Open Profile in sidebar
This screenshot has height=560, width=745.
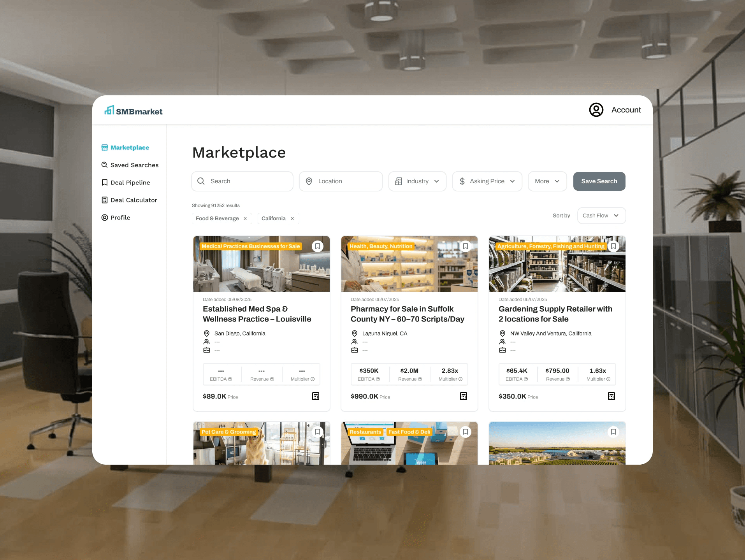pyautogui.click(x=116, y=218)
